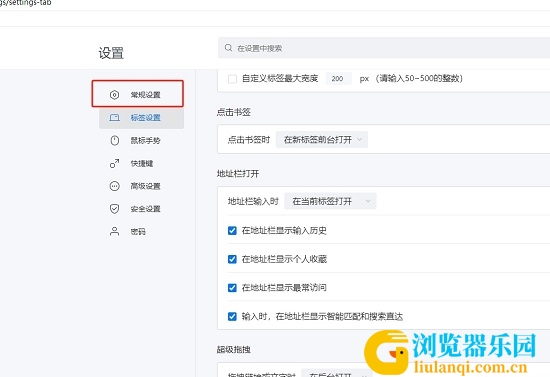This screenshot has height=377, width=550.
Task: Switch to 高级设置 menu item
Action: 145,186
